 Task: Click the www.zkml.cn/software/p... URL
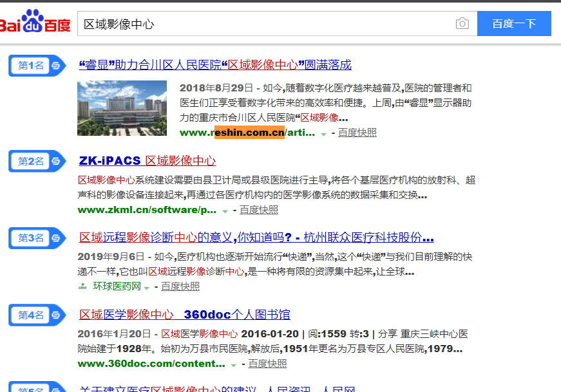coord(147,210)
